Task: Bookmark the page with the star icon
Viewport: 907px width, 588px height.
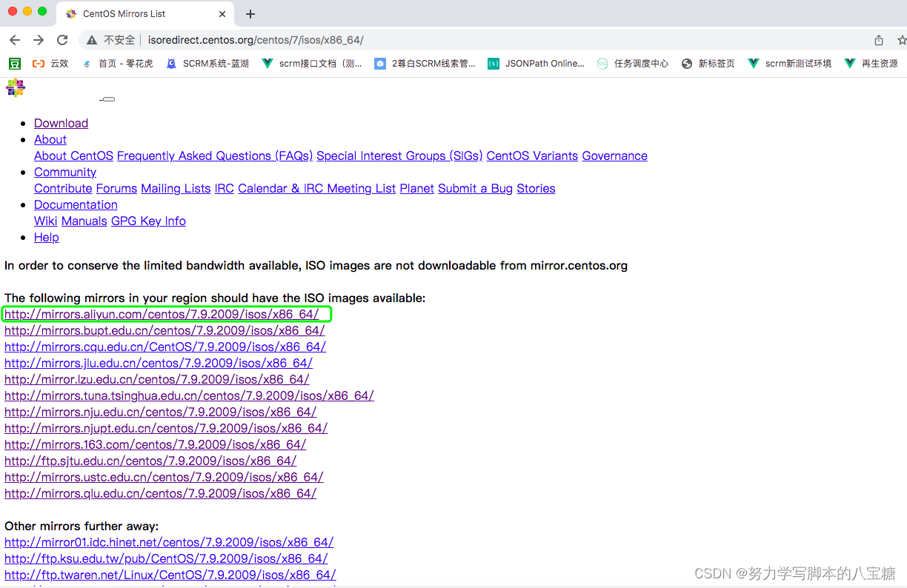Action: (x=901, y=40)
